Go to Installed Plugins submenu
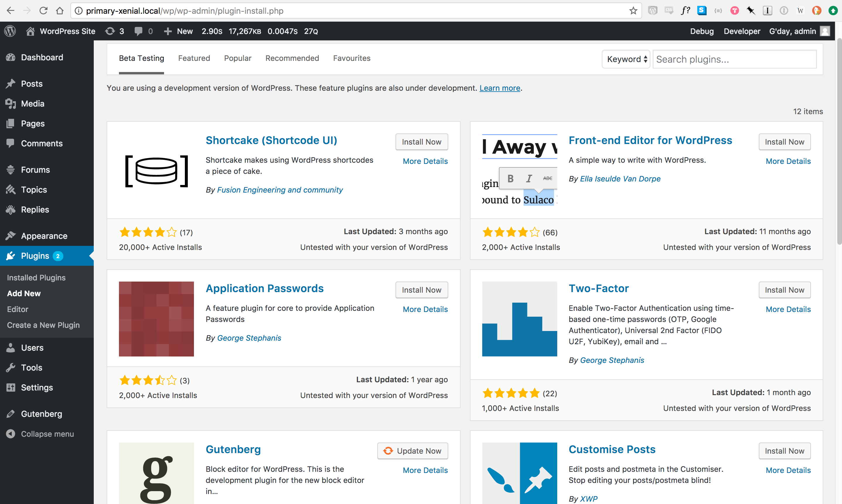Image resolution: width=842 pixels, height=504 pixels. (x=36, y=277)
